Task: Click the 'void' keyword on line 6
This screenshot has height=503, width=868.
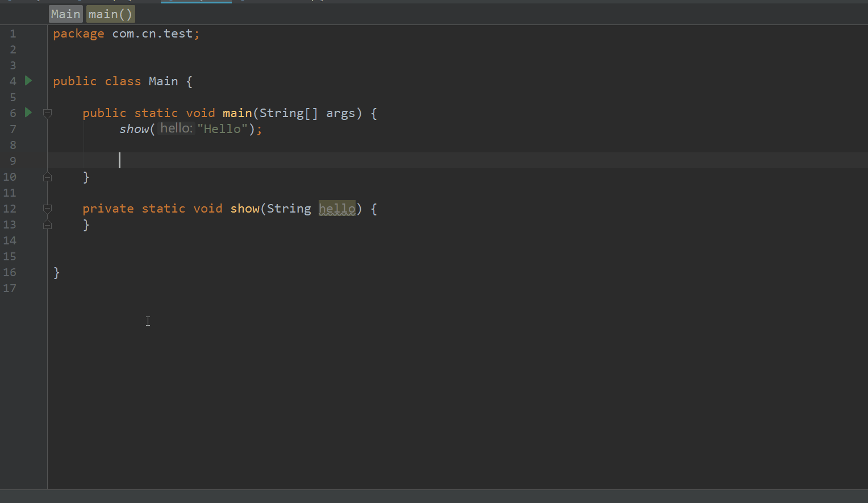Action: [201, 113]
